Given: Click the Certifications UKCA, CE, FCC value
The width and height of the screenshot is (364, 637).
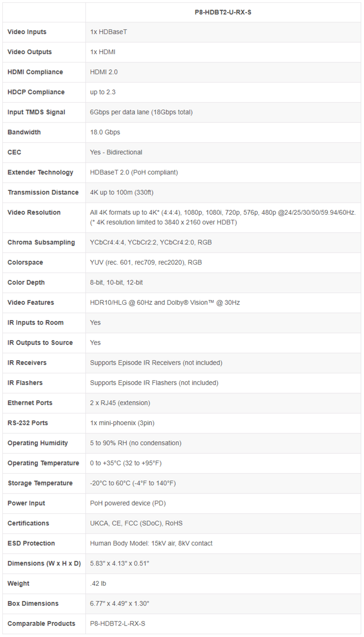Looking at the screenshot, I should [136, 523].
